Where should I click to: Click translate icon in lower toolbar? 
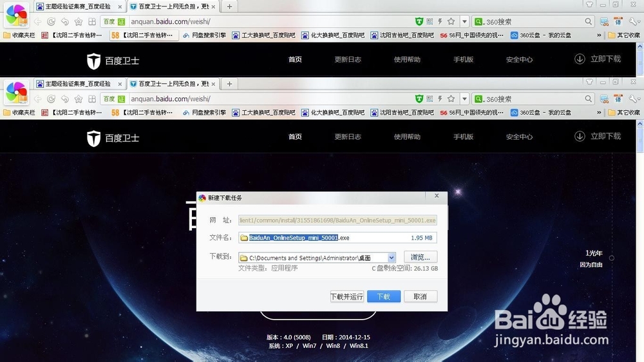[x=618, y=99]
